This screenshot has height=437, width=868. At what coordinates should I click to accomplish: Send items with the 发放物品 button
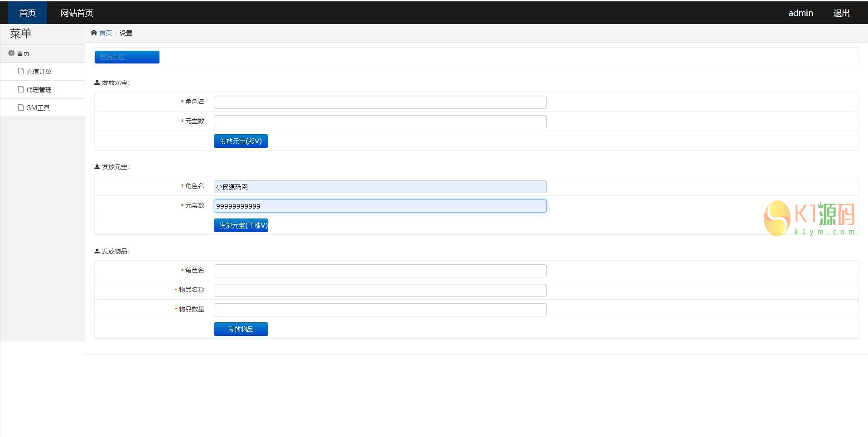pyautogui.click(x=241, y=329)
